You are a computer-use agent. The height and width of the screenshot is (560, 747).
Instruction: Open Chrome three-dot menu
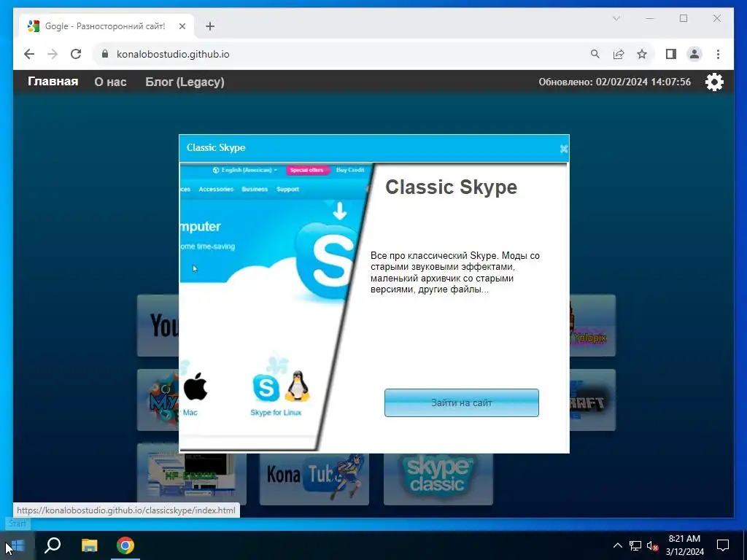[718, 54]
